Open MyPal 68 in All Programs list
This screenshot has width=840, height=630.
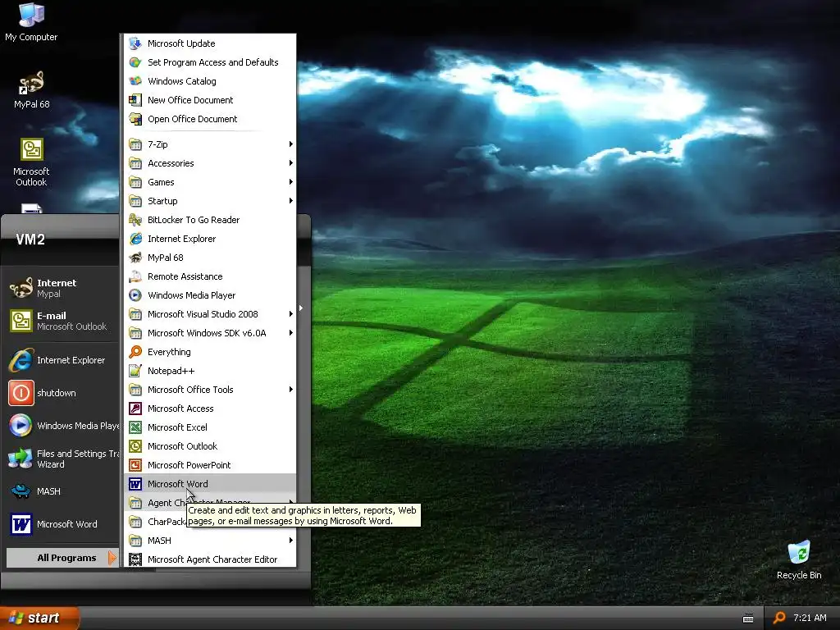point(210,258)
